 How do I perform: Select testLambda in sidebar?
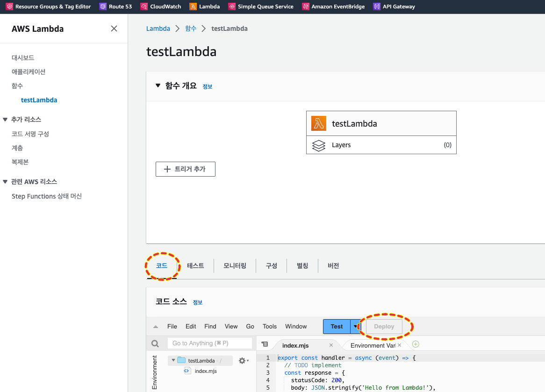(39, 100)
